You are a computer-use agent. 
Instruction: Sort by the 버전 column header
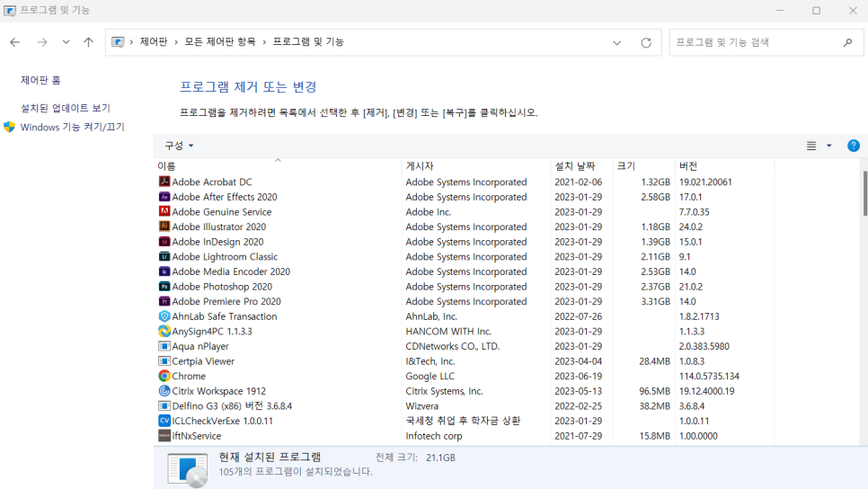(x=724, y=165)
